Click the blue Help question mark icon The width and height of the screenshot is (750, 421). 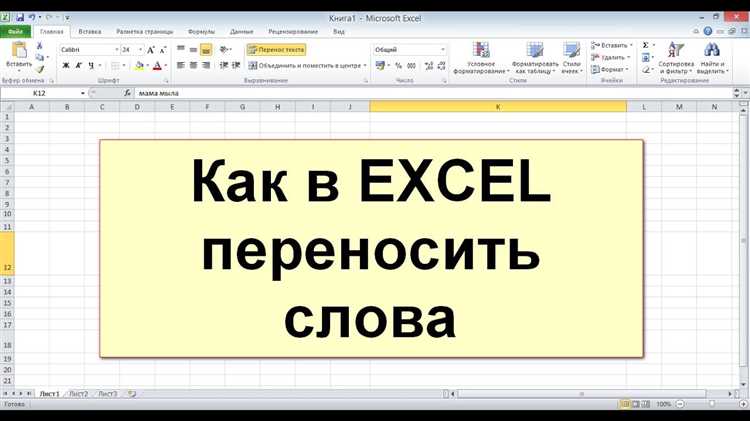point(707,31)
